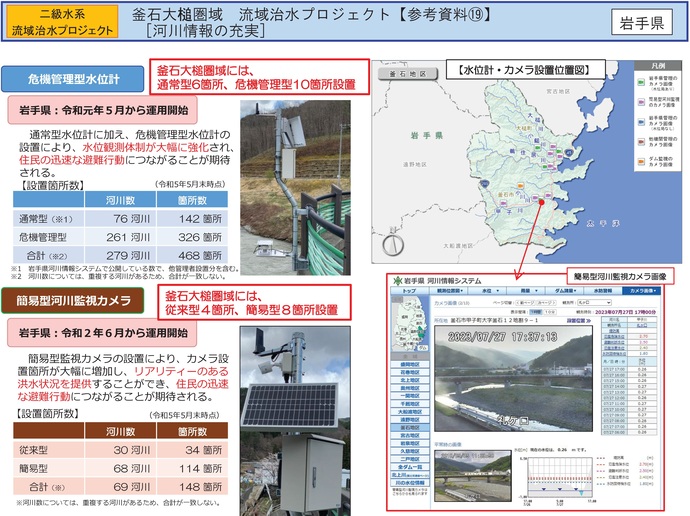Select the orange dam monitoring camera marker on map

521,186
